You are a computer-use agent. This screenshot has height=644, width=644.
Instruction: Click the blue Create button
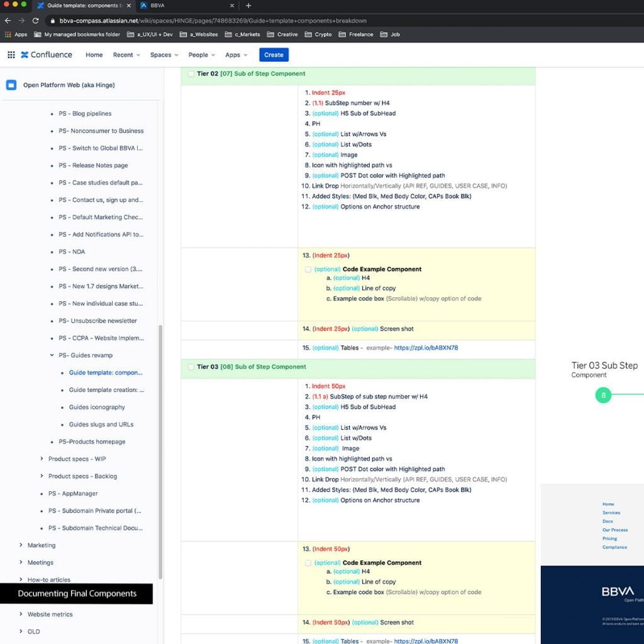pos(274,55)
